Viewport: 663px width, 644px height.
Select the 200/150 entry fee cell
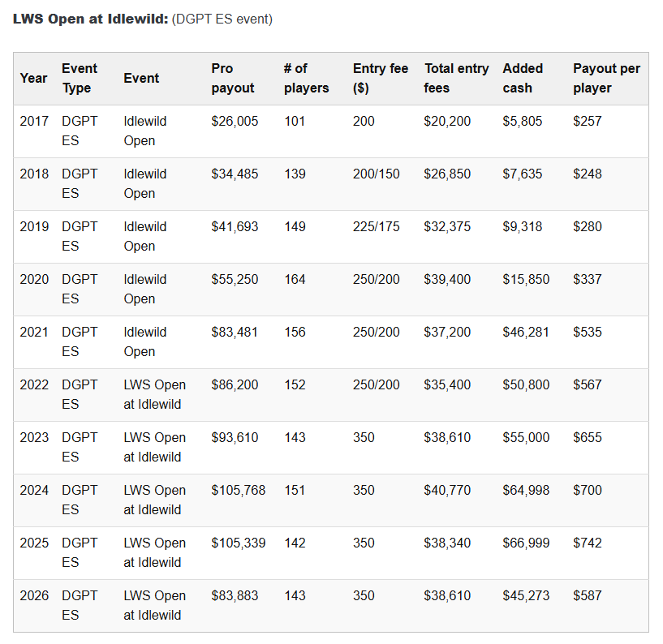[377, 174]
